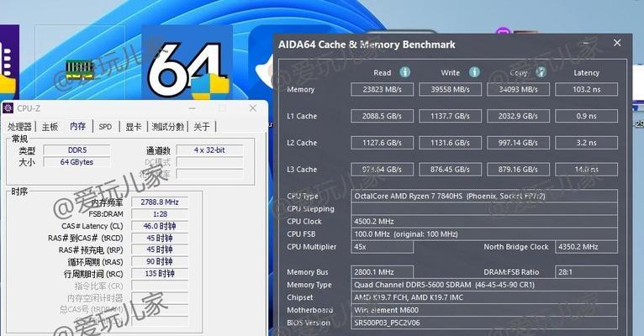Image resolution: width=644 pixels, height=336 pixels.
Task: Click the L2 Cache Copy value 997.14 GB/s
Action: [x=519, y=143]
